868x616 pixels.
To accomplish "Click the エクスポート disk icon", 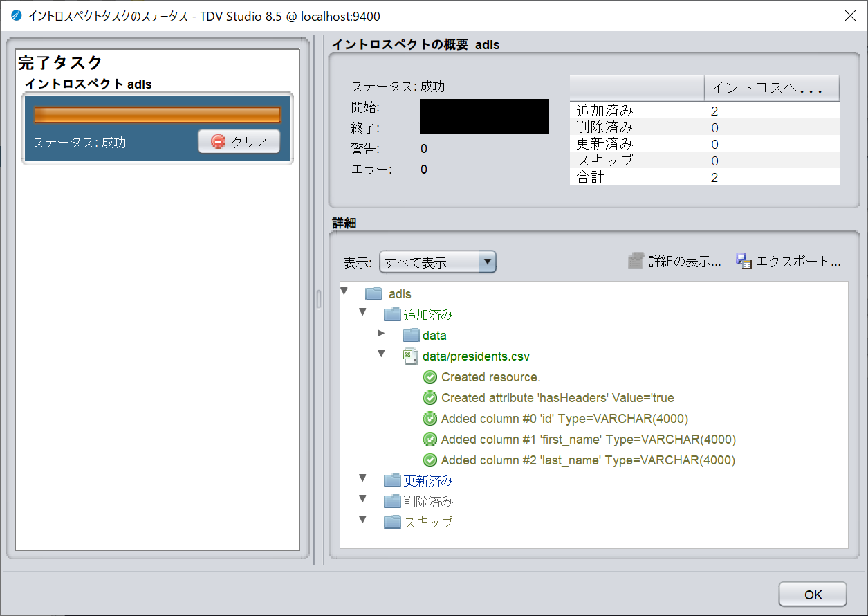I will (x=744, y=262).
